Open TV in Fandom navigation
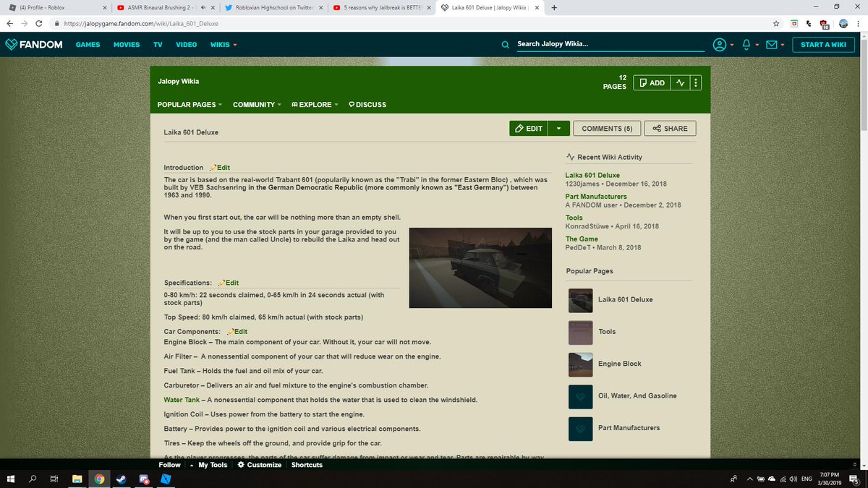Viewport: 868px width, 488px height. tap(158, 45)
